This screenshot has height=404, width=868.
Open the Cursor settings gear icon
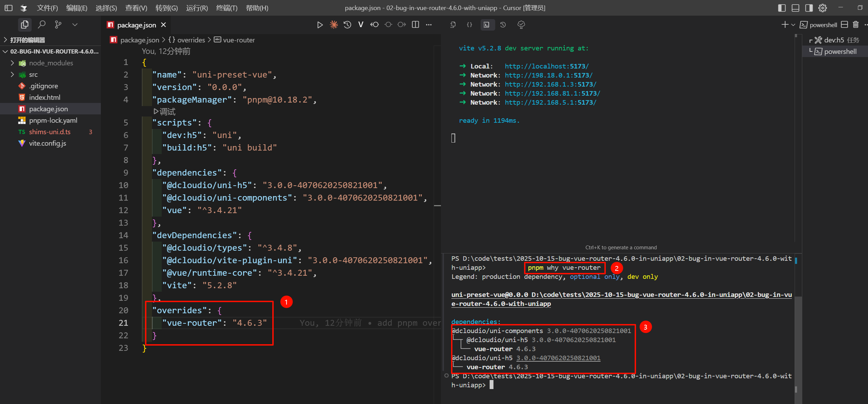tap(823, 8)
